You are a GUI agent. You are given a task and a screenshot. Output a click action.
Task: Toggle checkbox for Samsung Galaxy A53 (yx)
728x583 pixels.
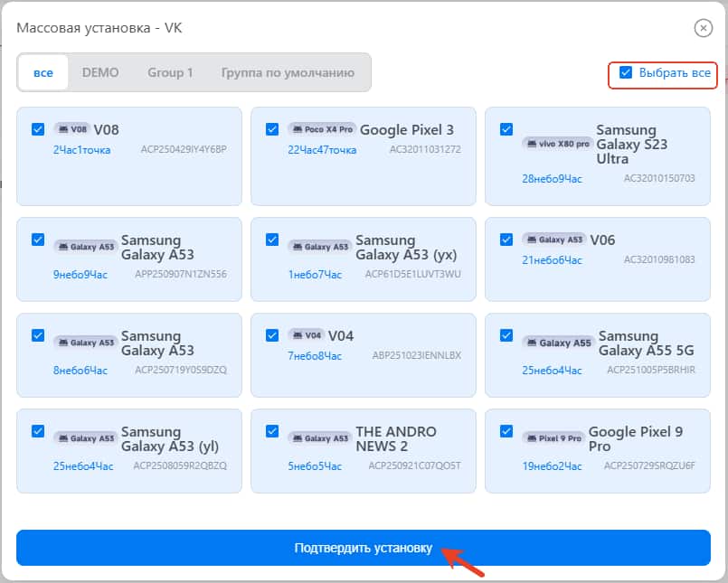tap(272, 240)
